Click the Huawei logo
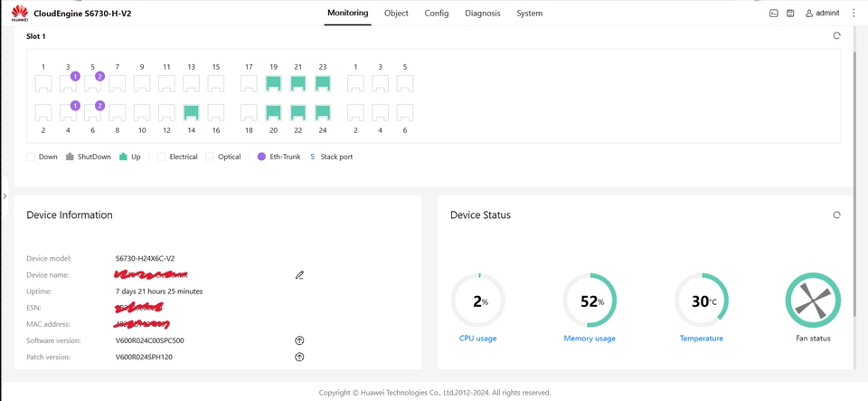This screenshot has height=401, width=868. pyautogui.click(x=19, y=14)
